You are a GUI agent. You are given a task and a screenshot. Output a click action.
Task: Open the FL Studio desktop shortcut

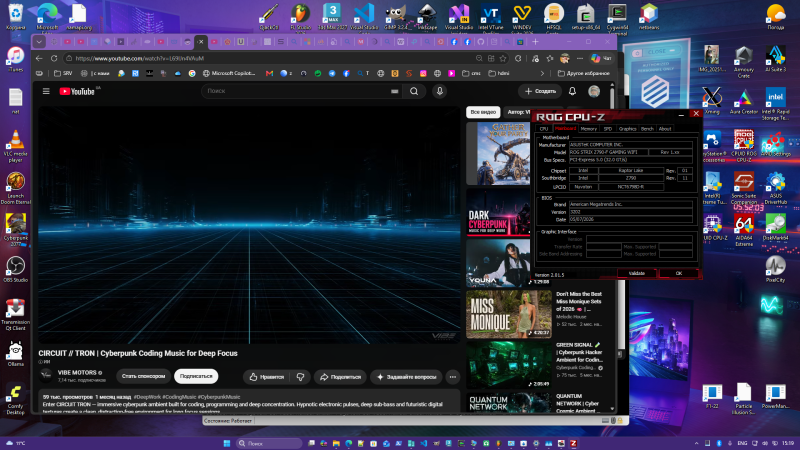[301, 16]
